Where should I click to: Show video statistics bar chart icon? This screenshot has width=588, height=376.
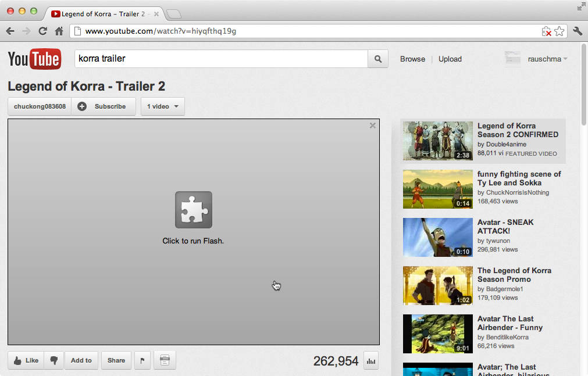pos(371,361)
